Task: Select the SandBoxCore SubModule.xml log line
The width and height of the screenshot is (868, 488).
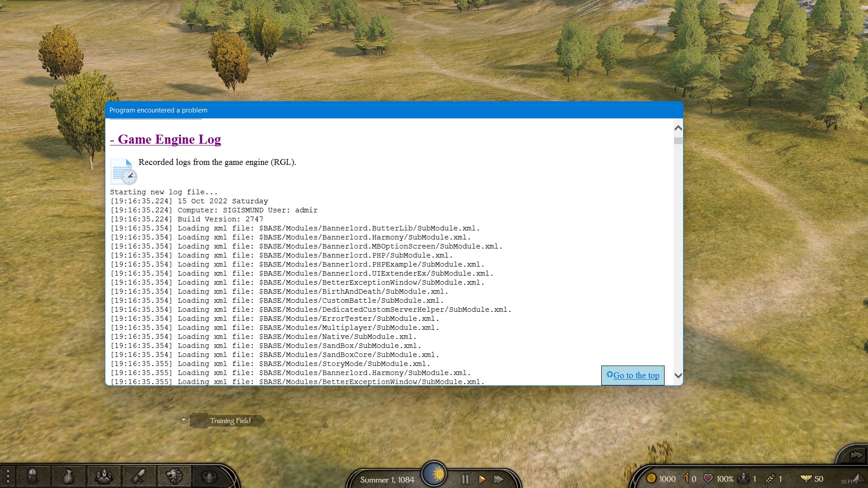Action: (x=274, y=355)
